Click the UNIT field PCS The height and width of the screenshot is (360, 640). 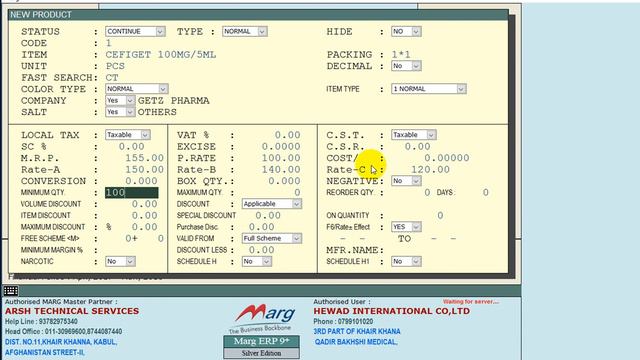116,66
